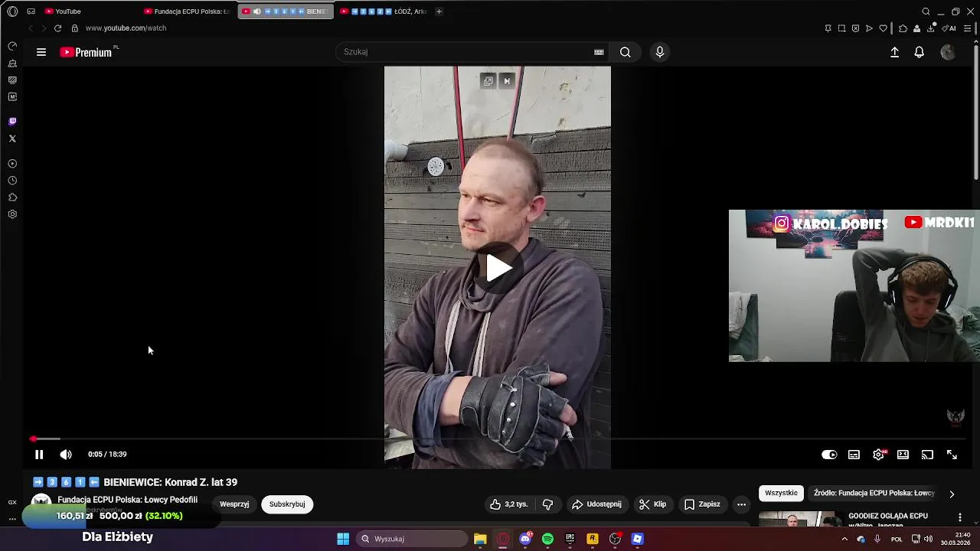Image resolution: width=980 pixels, height=551 pixels.
Task: Open the YouTube account avatar menu
Action: pos(948,52)
